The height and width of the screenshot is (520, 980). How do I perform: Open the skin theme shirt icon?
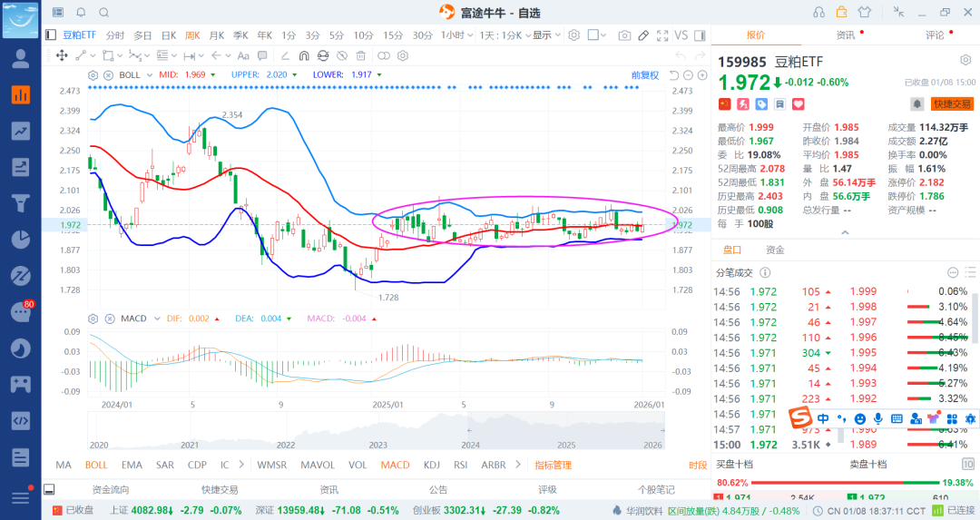click(x=865, y=12)
